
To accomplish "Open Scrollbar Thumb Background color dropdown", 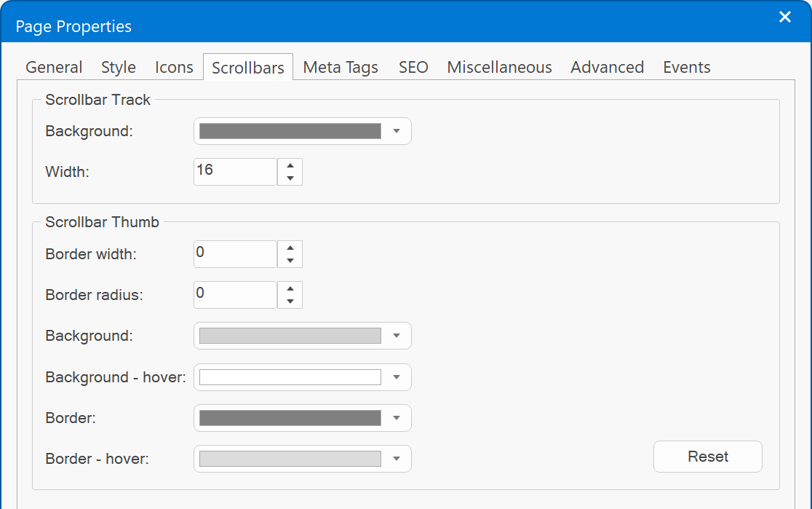I will [x=397, y=336].
